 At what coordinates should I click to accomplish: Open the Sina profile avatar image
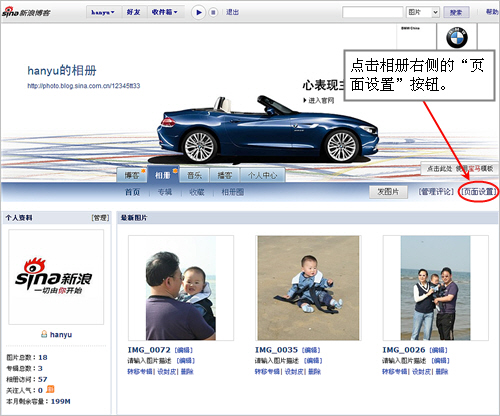point(56,277)
